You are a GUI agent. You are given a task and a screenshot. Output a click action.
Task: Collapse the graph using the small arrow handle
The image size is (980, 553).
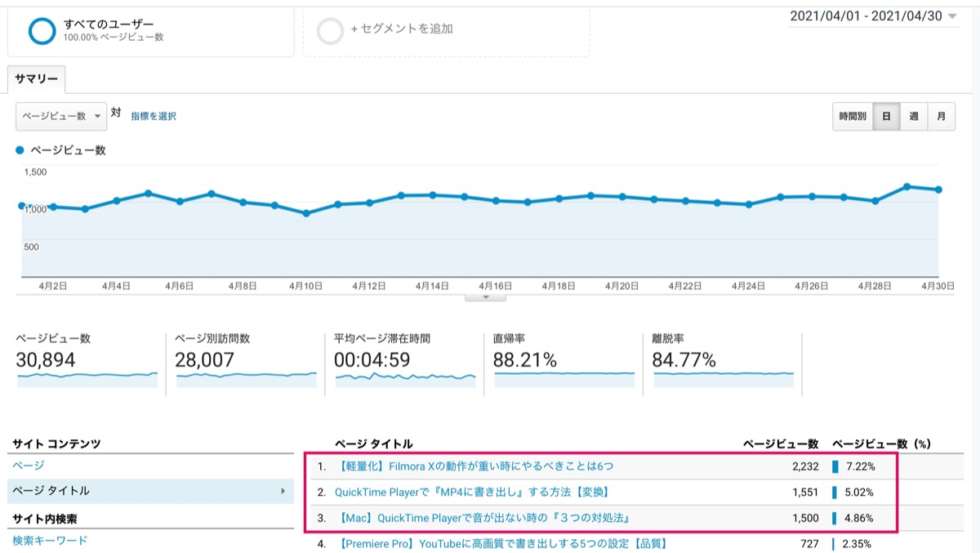point(486,297)
